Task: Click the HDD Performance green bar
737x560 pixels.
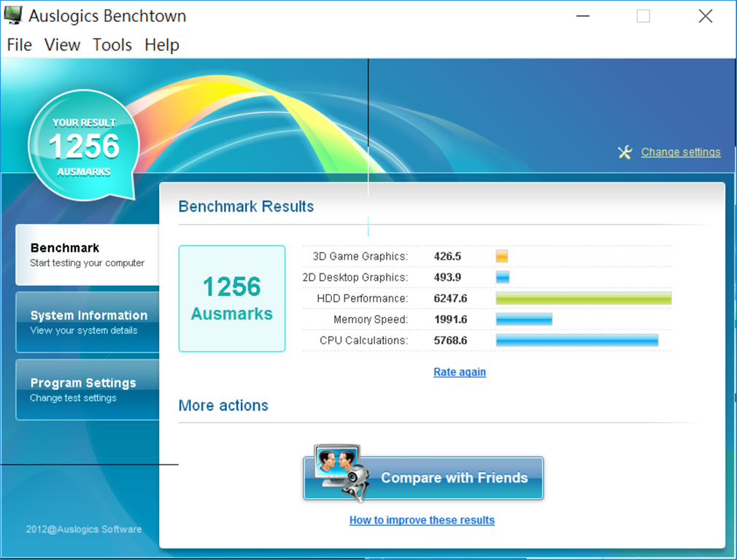Action: tap(584, 298)
